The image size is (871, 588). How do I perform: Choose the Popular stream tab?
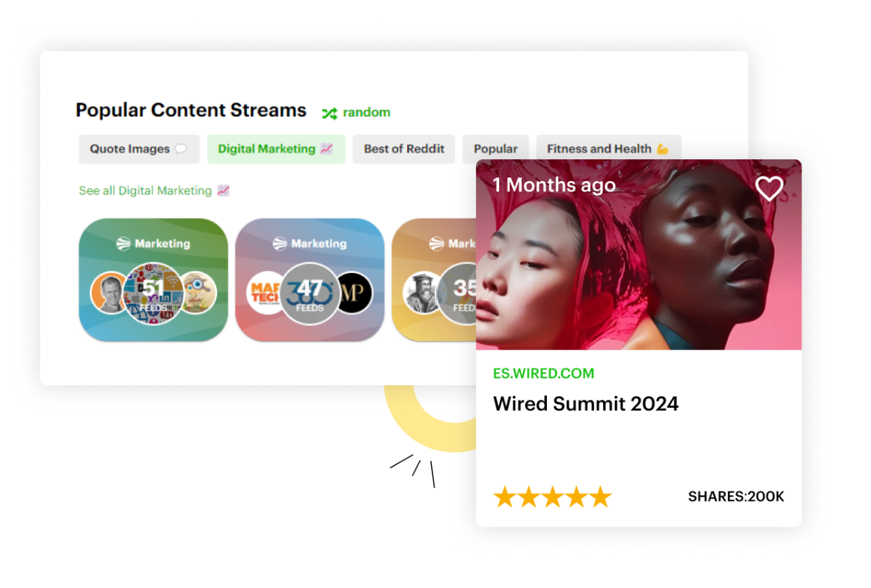495,149
